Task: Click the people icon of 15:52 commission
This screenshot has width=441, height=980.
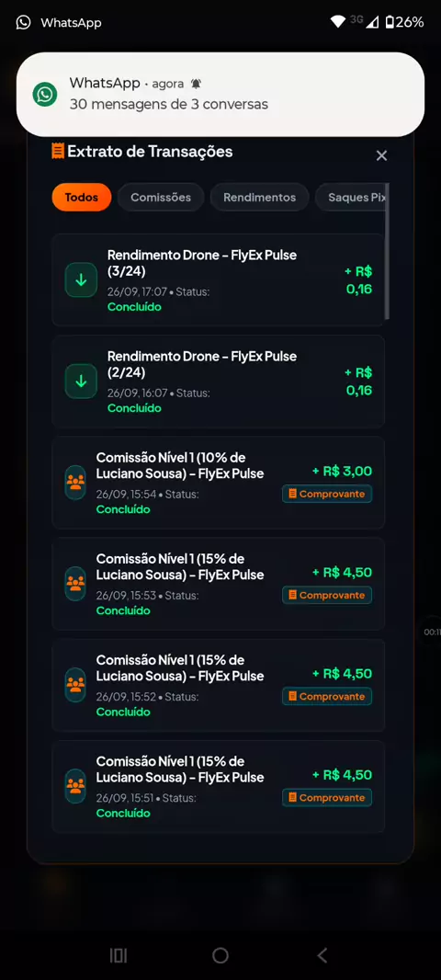Action: 75,685
